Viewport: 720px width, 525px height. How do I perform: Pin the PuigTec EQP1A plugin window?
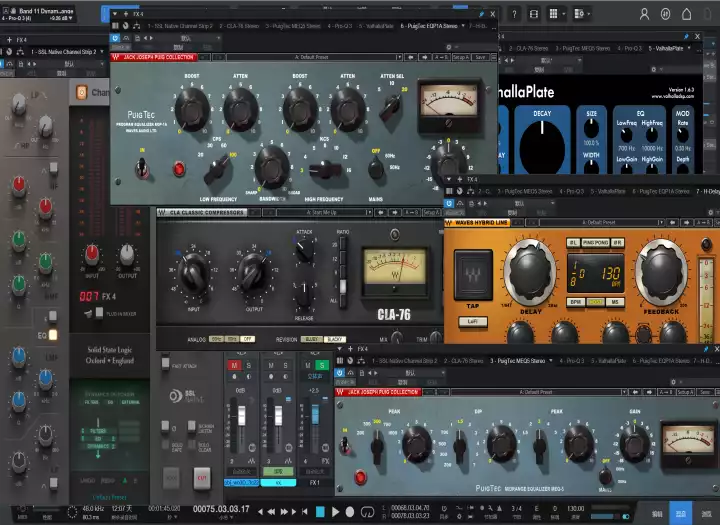[481, 14]
